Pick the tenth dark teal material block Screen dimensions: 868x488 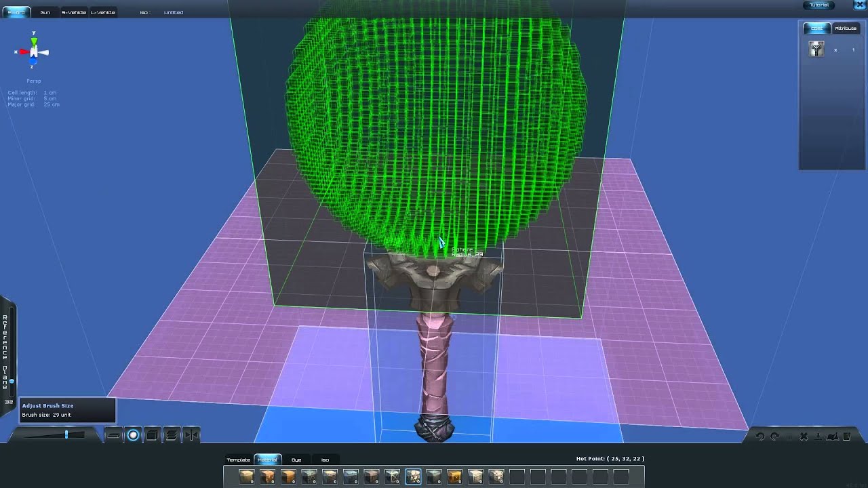tap(434, 476)
